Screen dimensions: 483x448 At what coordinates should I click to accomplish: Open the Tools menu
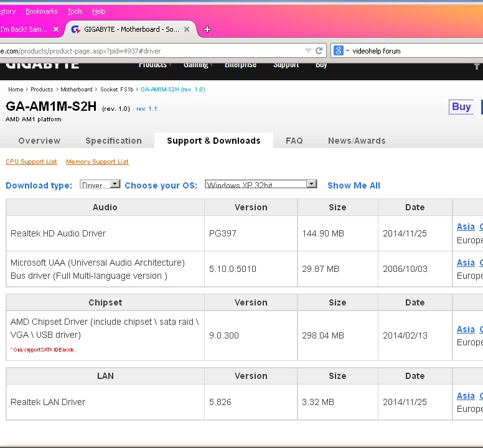pyautogui.click(x=75, y=11)
